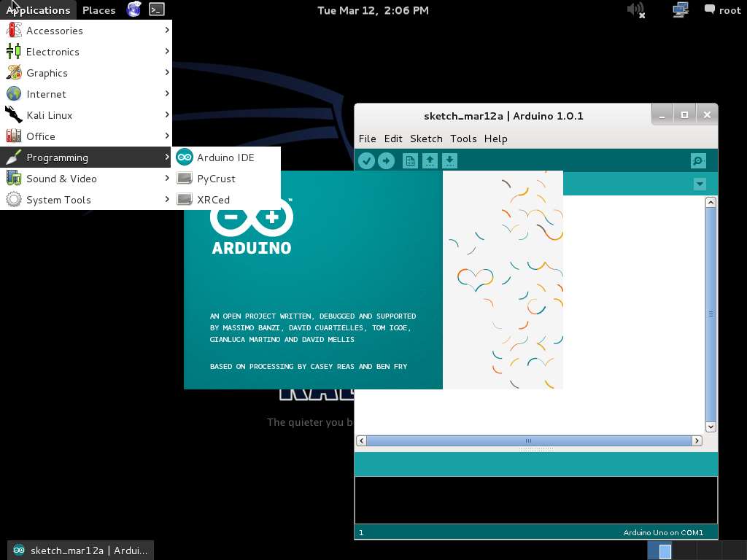Launch Arduino IDE from the Programming menu

tap(225, 157)
